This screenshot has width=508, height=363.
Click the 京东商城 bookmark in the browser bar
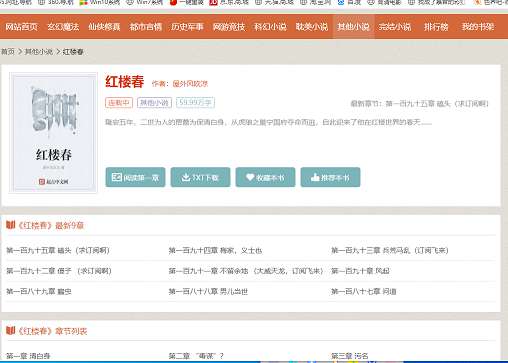229,2
